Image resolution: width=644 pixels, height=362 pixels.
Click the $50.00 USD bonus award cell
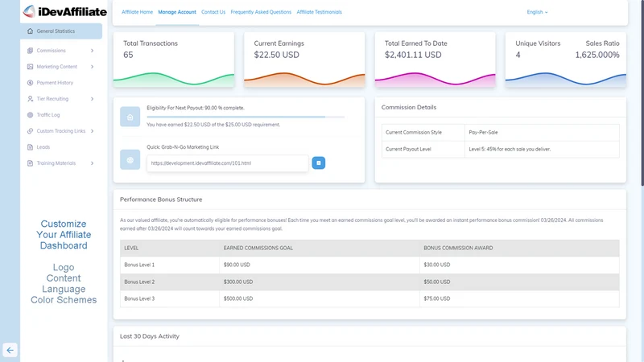[x=519, y=282]
